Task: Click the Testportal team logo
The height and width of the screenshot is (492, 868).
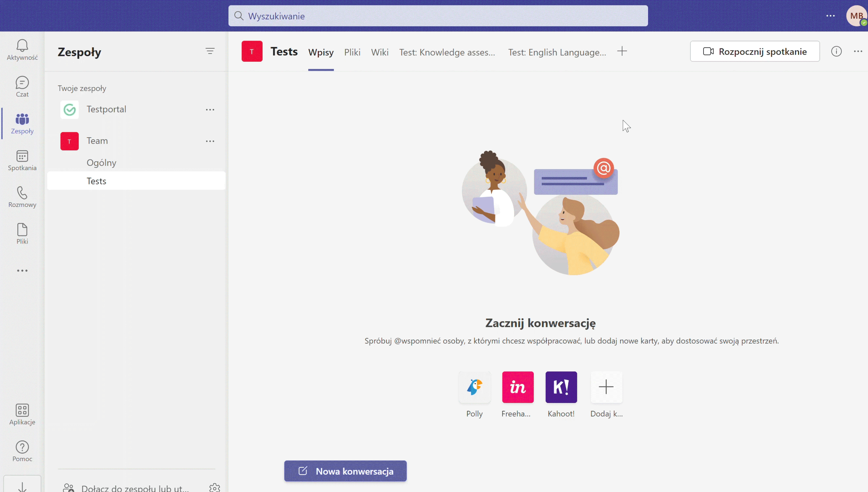Action: click(70, 109)
